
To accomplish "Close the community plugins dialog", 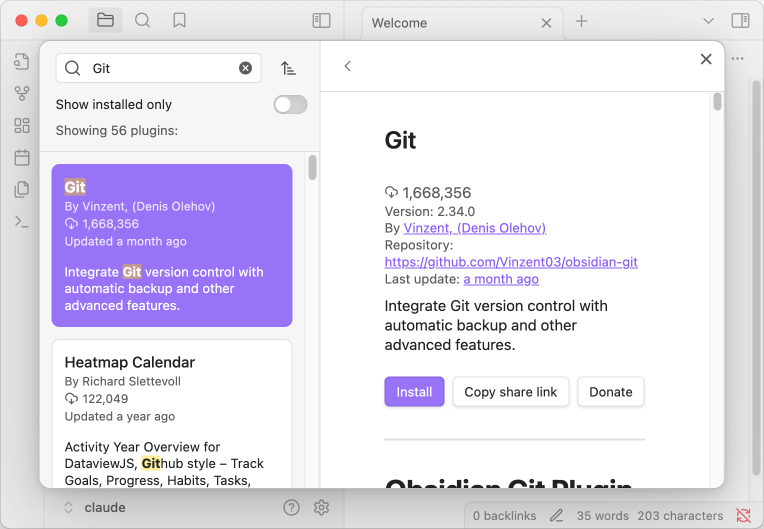I will pyautogui.click(x=706, y=59).
